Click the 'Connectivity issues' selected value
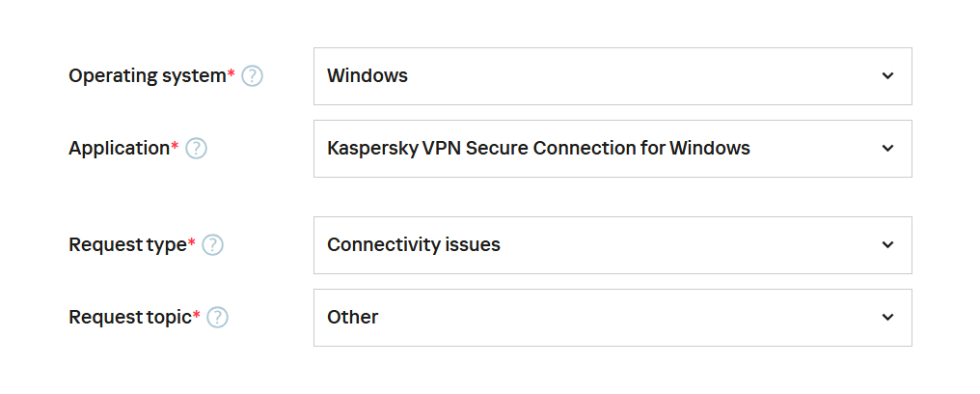Viewport: 980px width, 394px height. (414, 245)
